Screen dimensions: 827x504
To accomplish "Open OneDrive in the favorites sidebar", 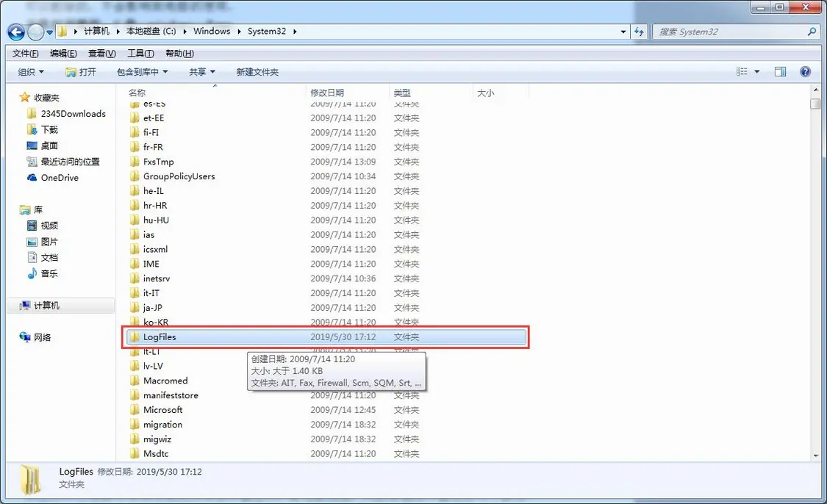I will (59, 178).
